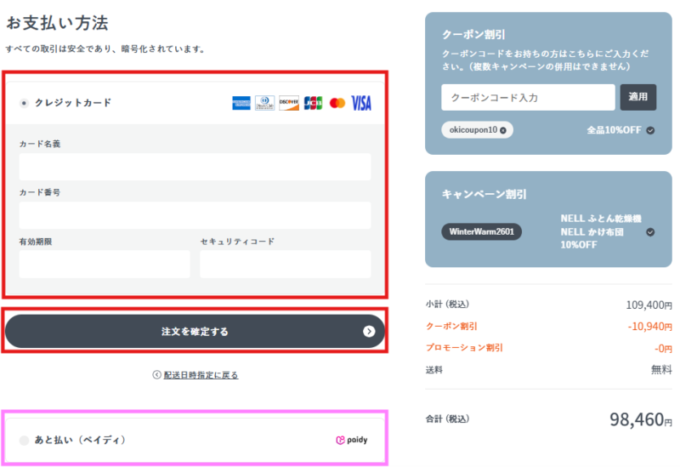This screenshot has width=680, height=467.
Task: Click into the カード番号 field
Action: [194, 215]
